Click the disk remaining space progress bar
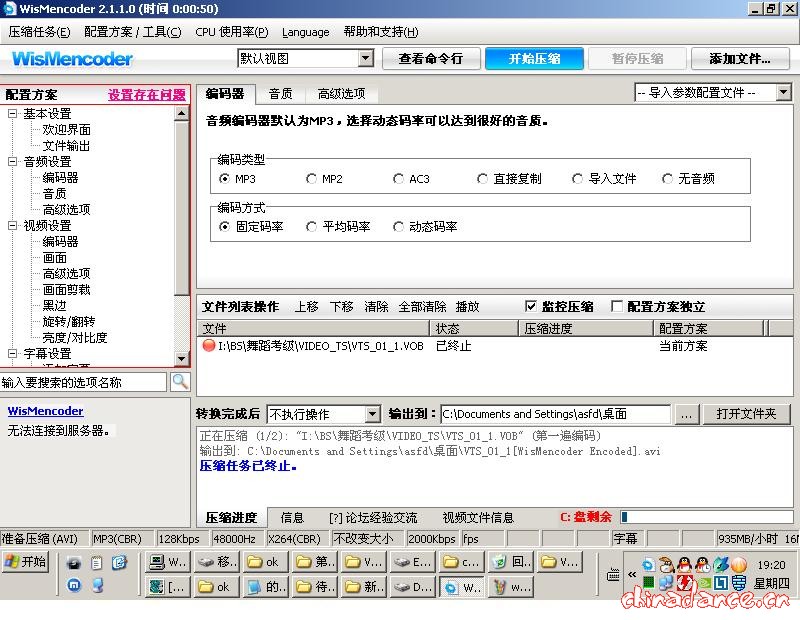800x620 pixels. [x=705, y=517]
